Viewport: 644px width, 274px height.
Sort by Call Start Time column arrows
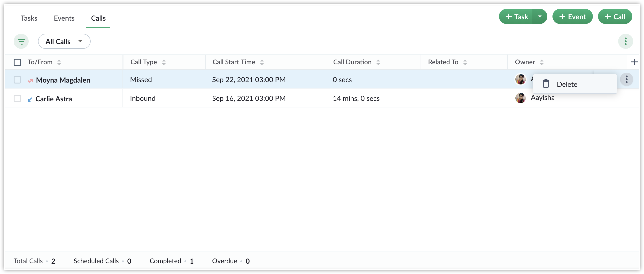coord(262,62)
